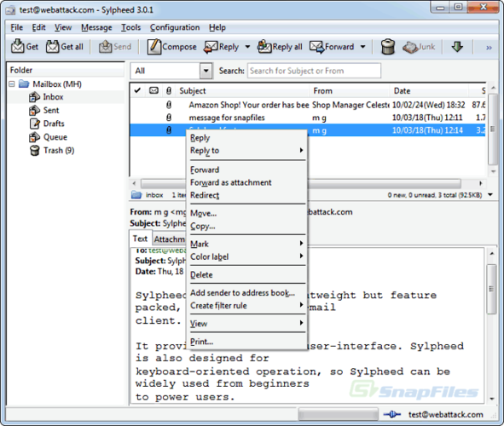Open Compose new message
This screenshot has width=504, height=426.
point(172,47)
